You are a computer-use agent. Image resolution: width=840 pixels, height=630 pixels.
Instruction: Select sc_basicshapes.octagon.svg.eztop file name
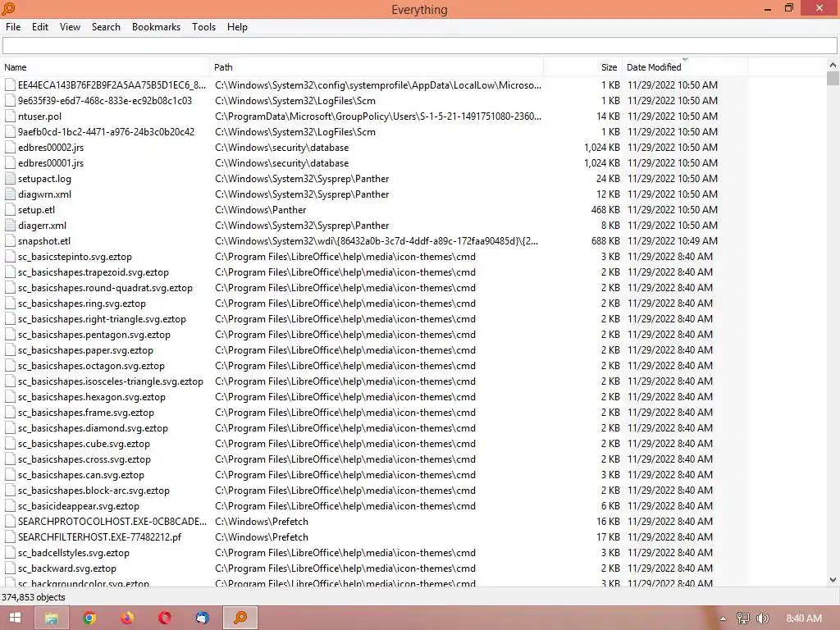(x=91, y=365)
